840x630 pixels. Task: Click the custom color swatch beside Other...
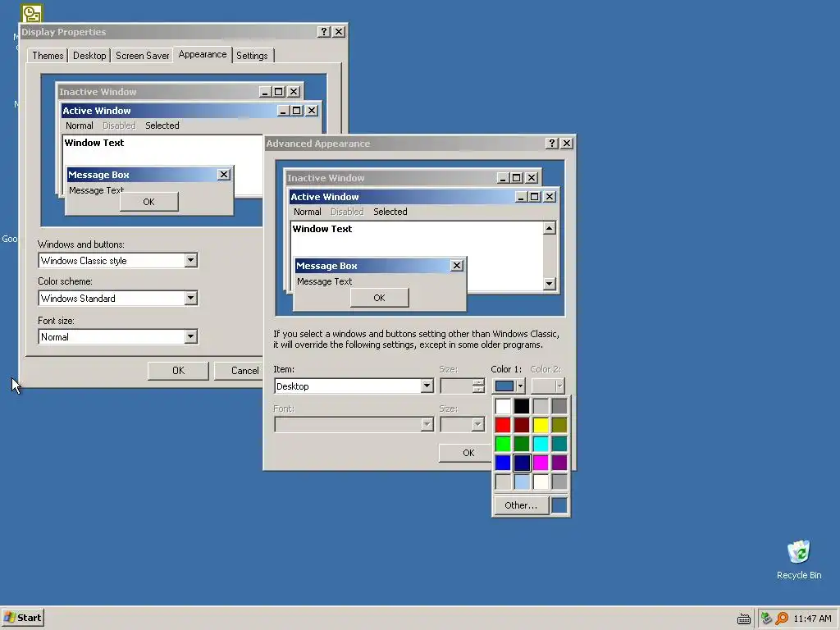[559, 505]
